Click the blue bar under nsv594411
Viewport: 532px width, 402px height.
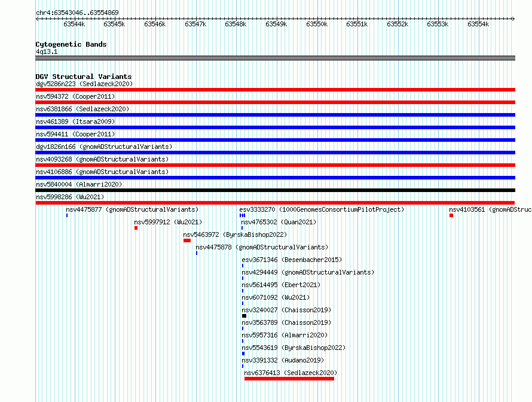pyautogui.click(x=275, y=140)
